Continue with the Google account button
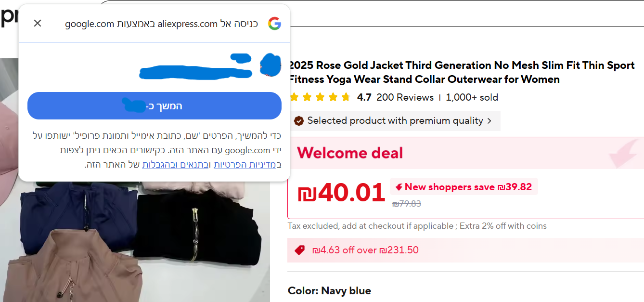This screenshot has height=302, width=644. [x=155, y=105]
